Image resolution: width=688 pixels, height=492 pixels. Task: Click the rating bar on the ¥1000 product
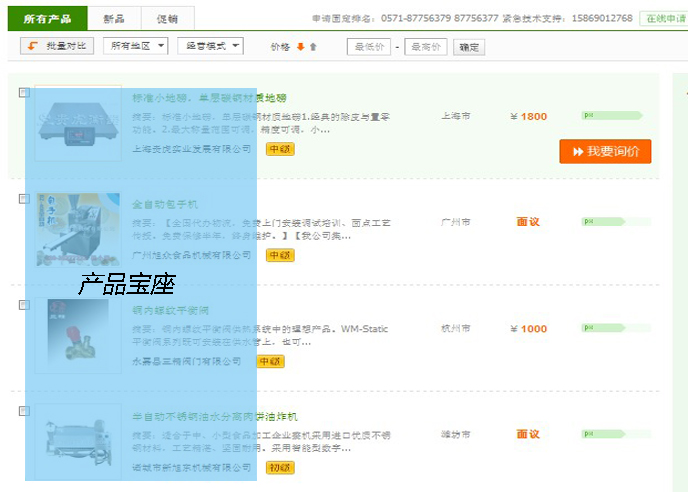click(x=610, y=328)
